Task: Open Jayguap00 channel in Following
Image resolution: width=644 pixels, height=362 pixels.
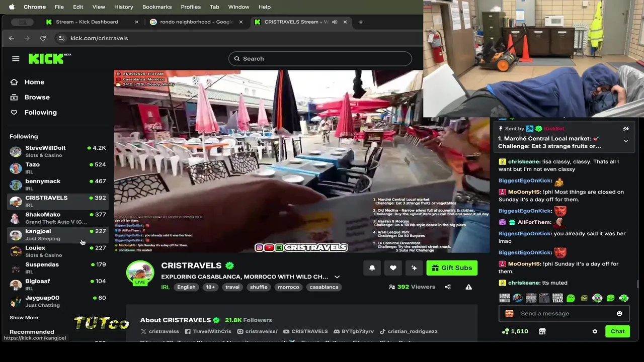Action: click(x=58, y=301)
